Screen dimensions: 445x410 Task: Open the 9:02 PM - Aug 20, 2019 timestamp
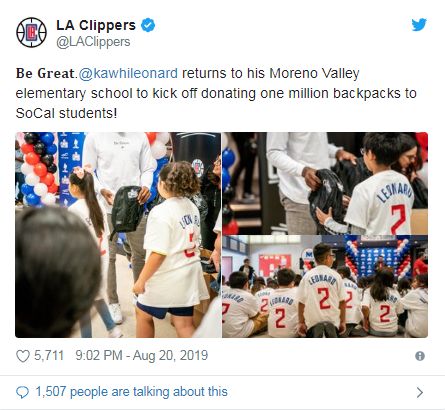tap(142, 356)
